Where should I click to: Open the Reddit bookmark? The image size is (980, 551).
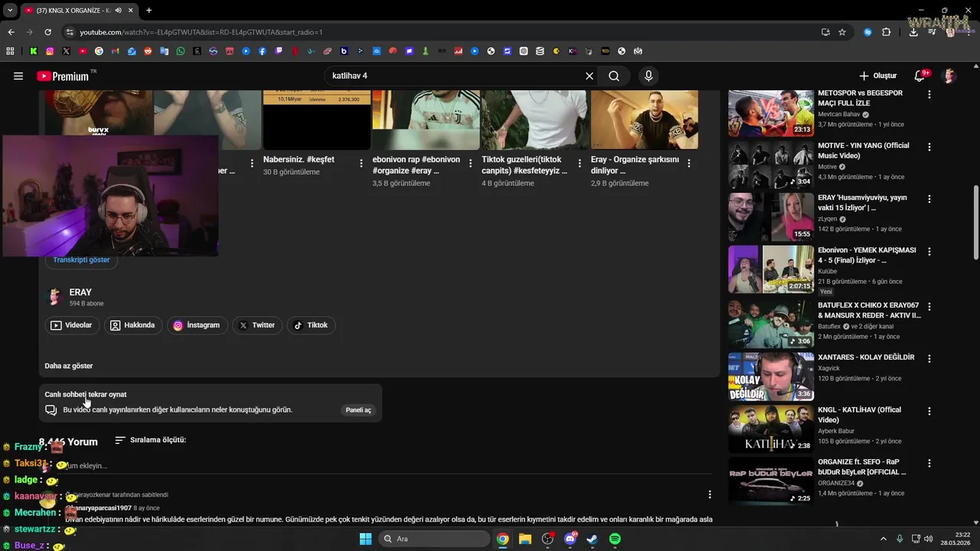(148, 51)
